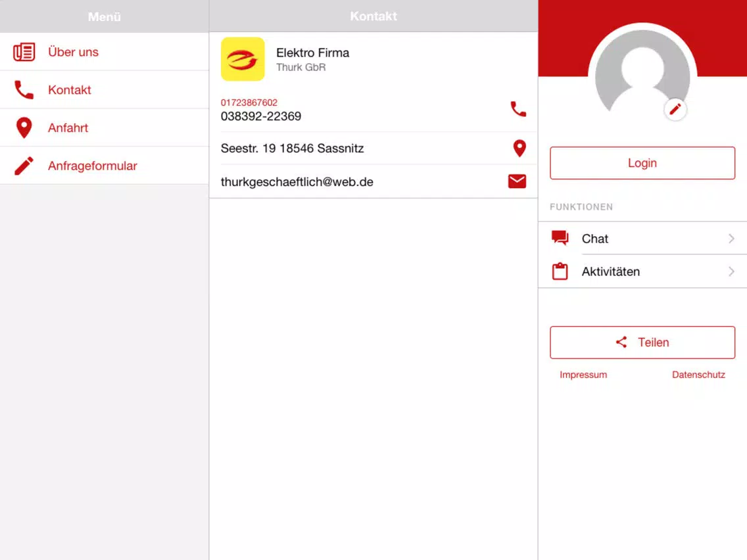747x560 pixels.
Task: Edit profile picture with pencil badge
Action: tap(675, 110)
